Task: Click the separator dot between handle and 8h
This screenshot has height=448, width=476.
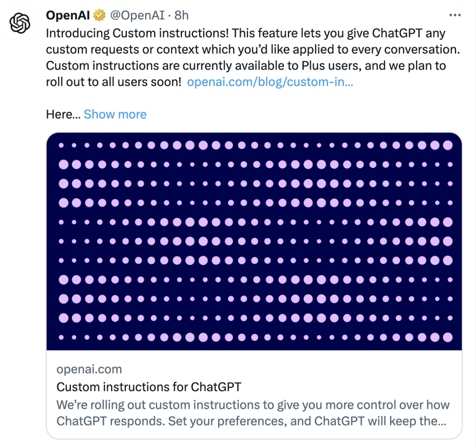Action: pyautogui.click(x=169, y=16)
